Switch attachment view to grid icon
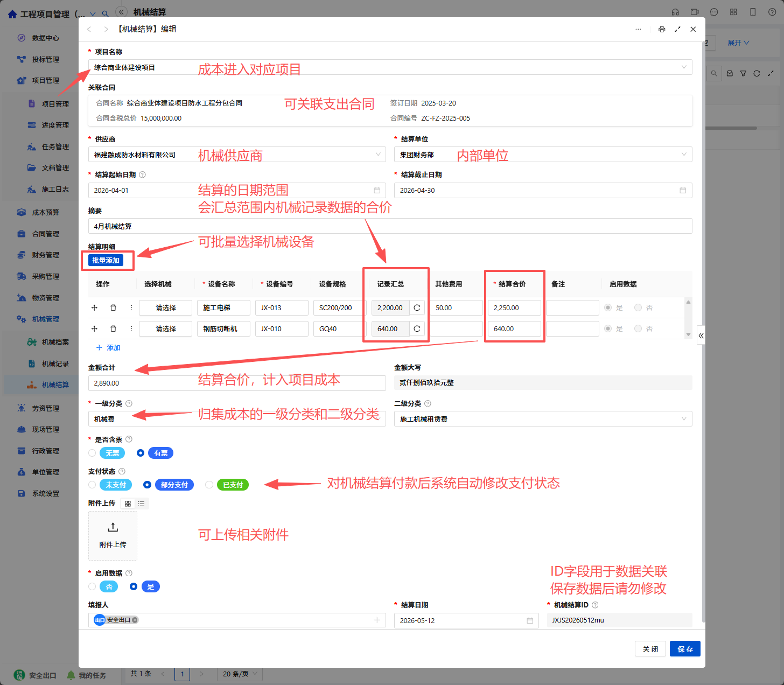The width and height of the screenshot is (784, 685). click(128, 504)
